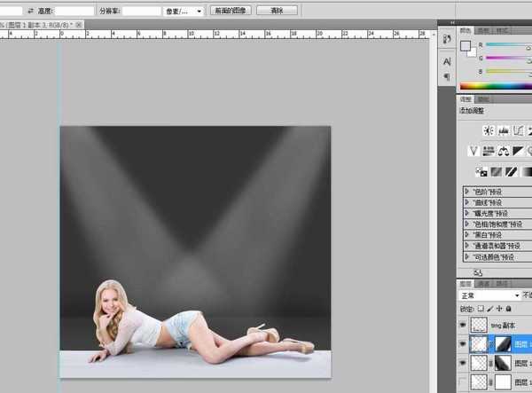Open the blend mode dropdown '正常'
Screen dimensions: 532x393
[489, 295]
